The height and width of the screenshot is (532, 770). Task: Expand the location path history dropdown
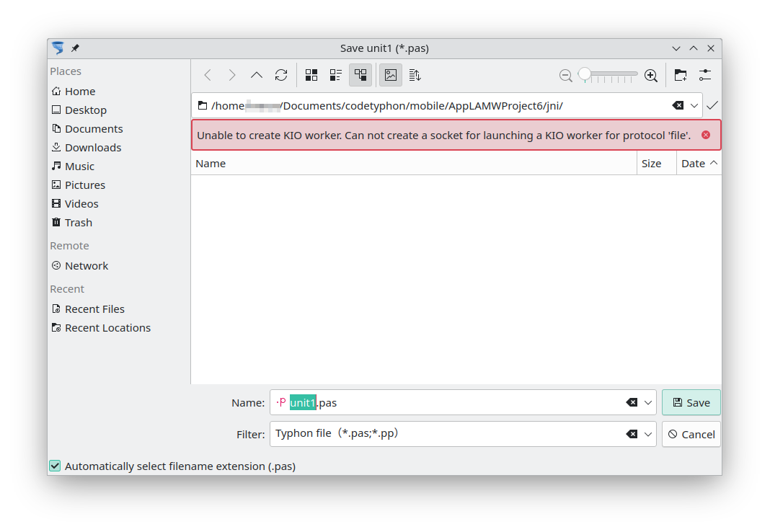(694, 105)
